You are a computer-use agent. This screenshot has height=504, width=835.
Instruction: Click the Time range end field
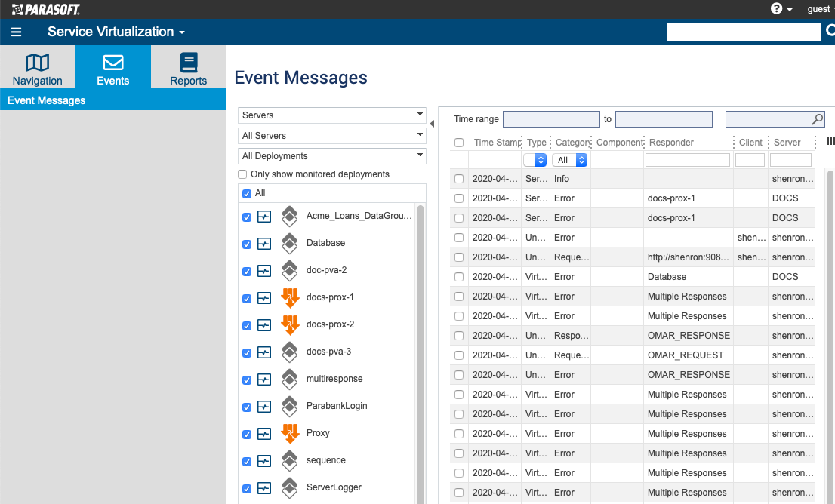point(664,119)
